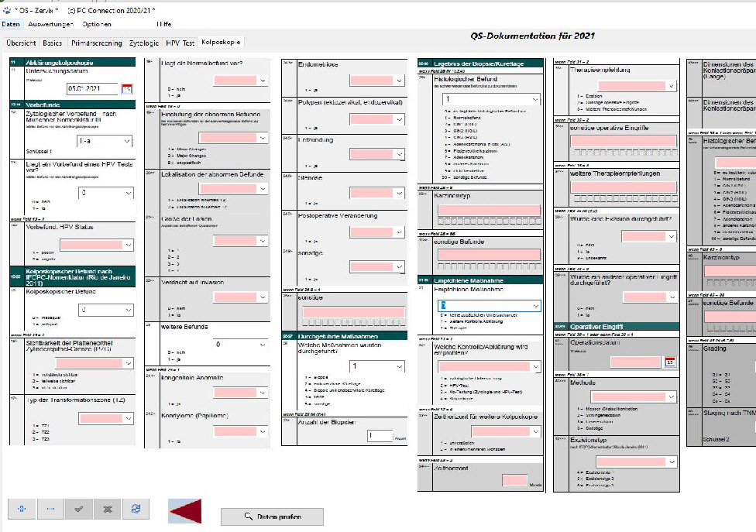Open anderer operativer Eingriff durchgeführt dropdown
The width and height of the screenshot is (756, 532).
tap(650, 297)
